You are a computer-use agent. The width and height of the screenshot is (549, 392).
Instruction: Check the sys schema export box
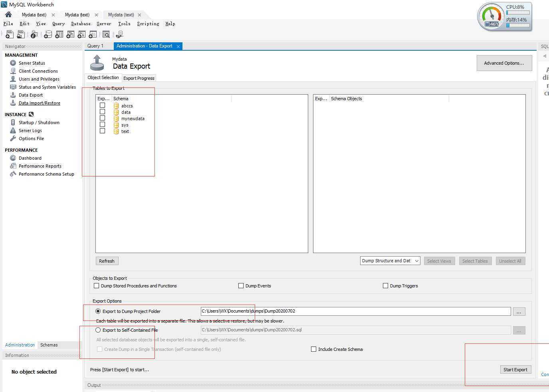[103, 125]
